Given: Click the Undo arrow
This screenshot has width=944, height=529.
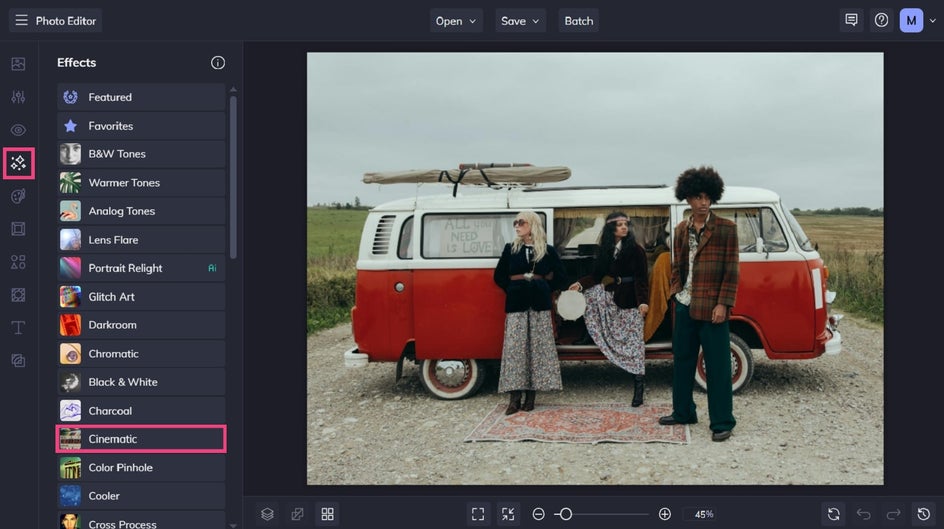Looking at the screenshot, I should point(864,514).
